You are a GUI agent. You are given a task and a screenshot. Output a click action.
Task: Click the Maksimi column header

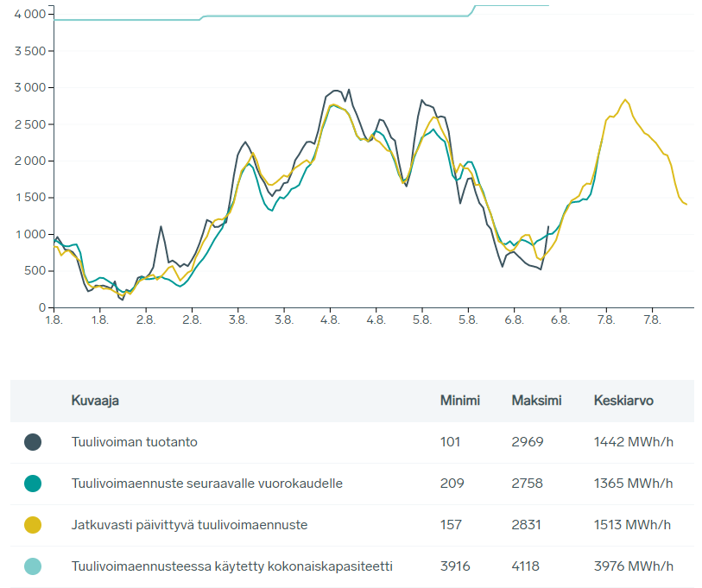coord(536,401)
